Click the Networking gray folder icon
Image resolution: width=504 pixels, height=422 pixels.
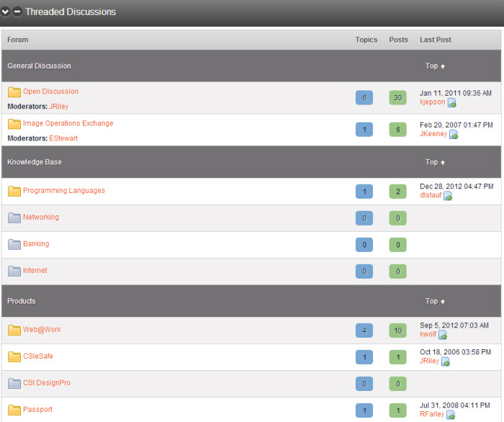click(14, 217)
